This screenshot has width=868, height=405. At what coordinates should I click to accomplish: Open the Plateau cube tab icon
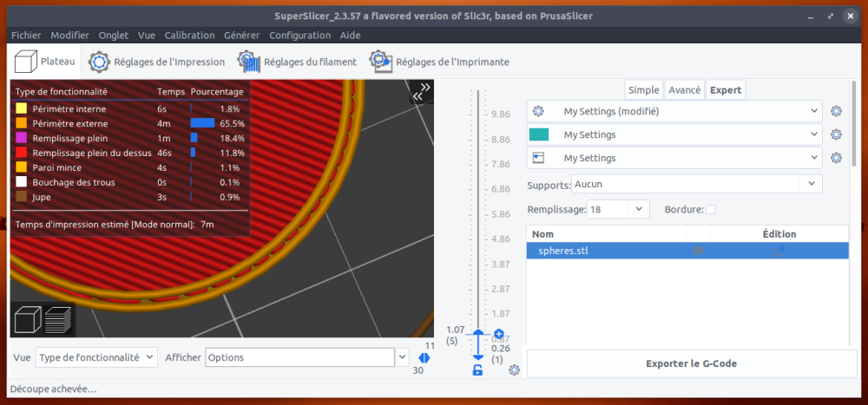(x=25, y=62)
